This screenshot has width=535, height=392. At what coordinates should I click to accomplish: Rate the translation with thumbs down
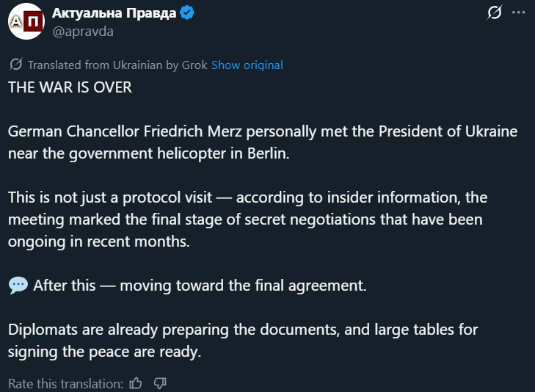click(x=160, y=383)
